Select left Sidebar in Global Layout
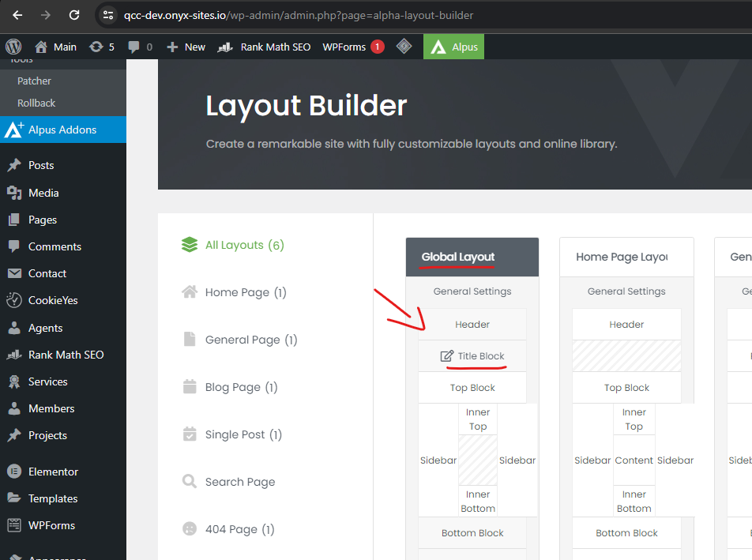The width and height of the screenshot is (752, 560). [x=438, y=460]
